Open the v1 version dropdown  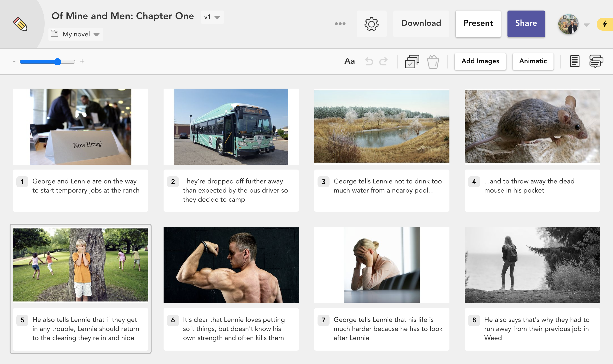click(212, 17)
